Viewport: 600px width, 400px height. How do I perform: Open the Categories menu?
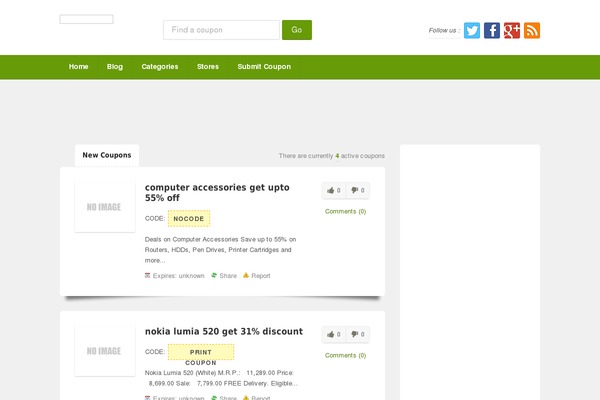[160, 67]
